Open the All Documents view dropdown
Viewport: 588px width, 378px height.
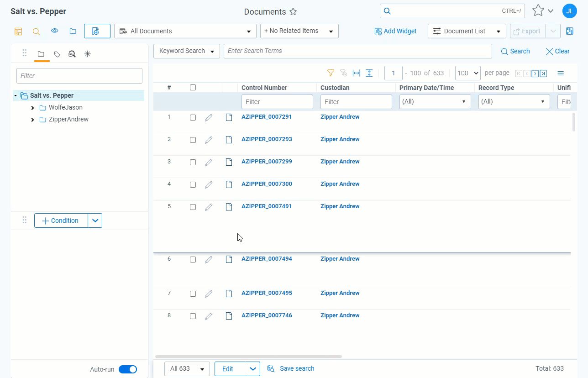[x=185, y=31]
